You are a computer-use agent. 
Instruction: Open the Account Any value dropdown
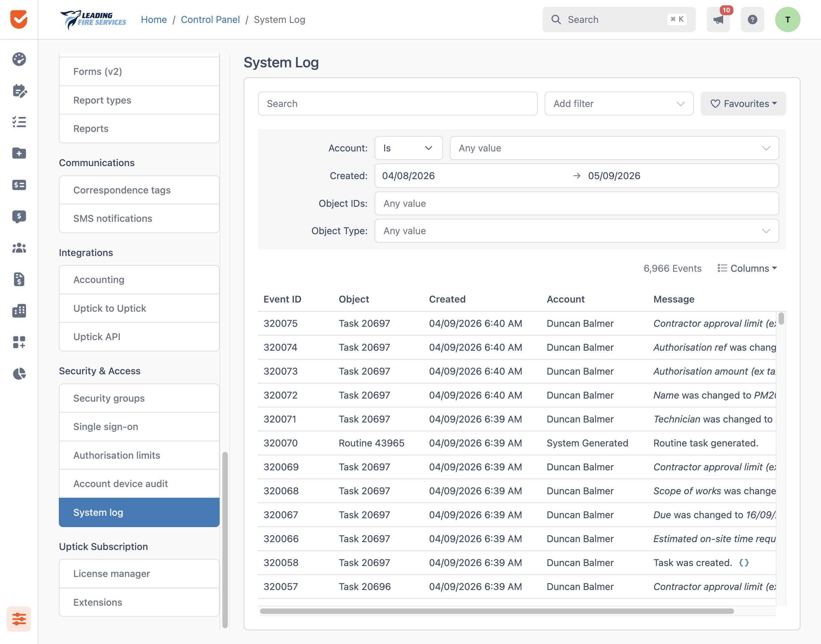(x=614, y=148)
